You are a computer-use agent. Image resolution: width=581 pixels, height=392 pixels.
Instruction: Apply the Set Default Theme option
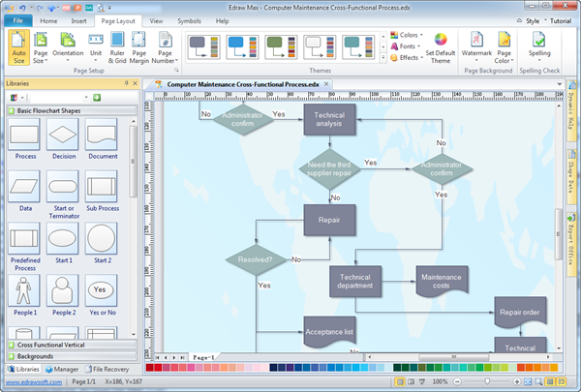[441, 47]
